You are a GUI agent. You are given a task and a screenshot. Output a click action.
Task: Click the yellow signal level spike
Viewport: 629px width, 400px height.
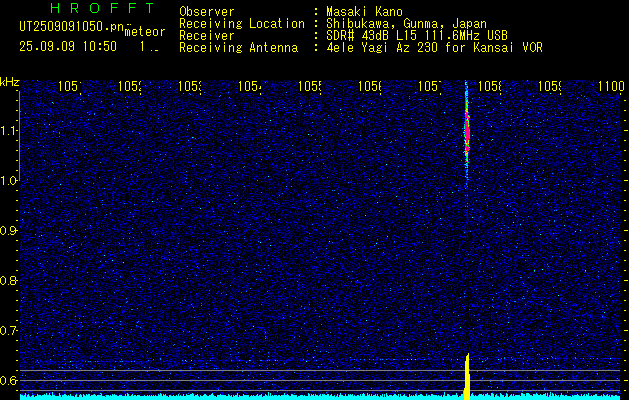[467, 376]
